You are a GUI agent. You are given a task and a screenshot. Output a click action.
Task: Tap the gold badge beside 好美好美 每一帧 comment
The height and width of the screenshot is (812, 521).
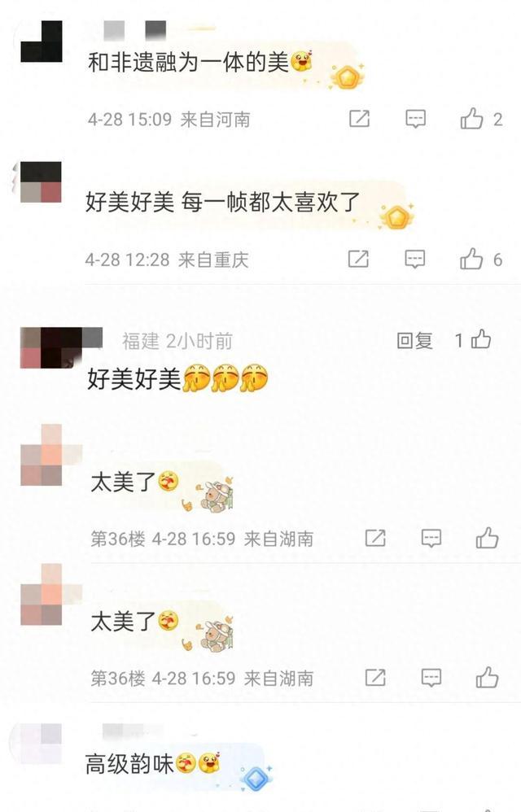pyautogui.click(x=396, y=216)
